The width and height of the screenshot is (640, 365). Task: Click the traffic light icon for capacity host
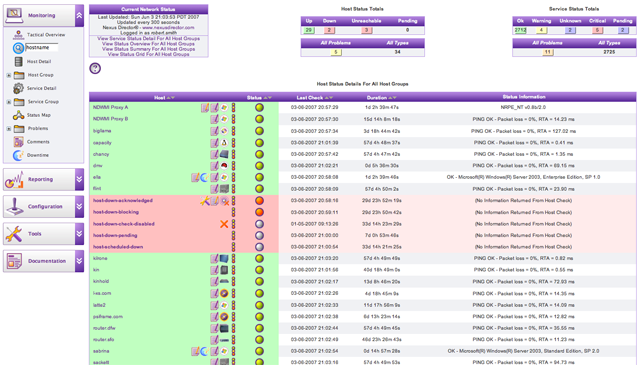tap(233, 143)
